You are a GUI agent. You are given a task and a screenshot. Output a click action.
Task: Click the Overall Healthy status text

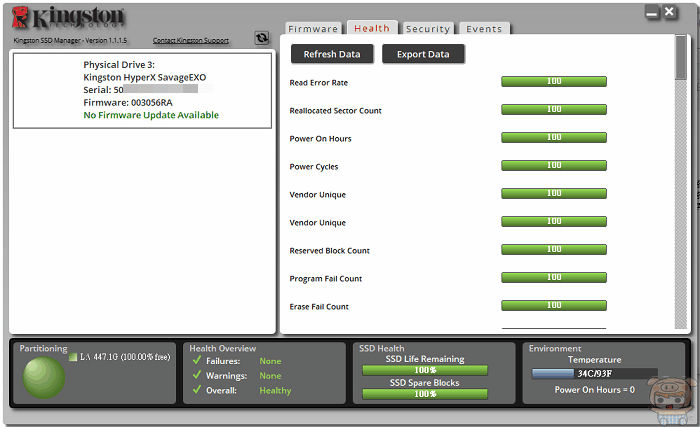pyautogui.click(x=275, y=390)
